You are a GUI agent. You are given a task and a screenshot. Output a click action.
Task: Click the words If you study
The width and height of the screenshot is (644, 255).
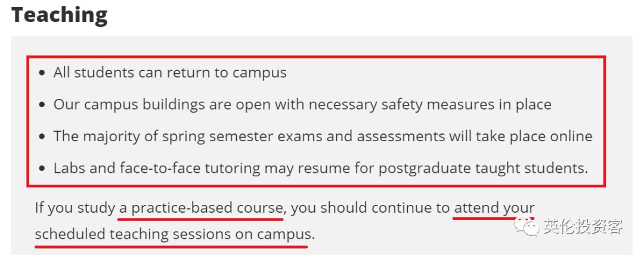75,208
